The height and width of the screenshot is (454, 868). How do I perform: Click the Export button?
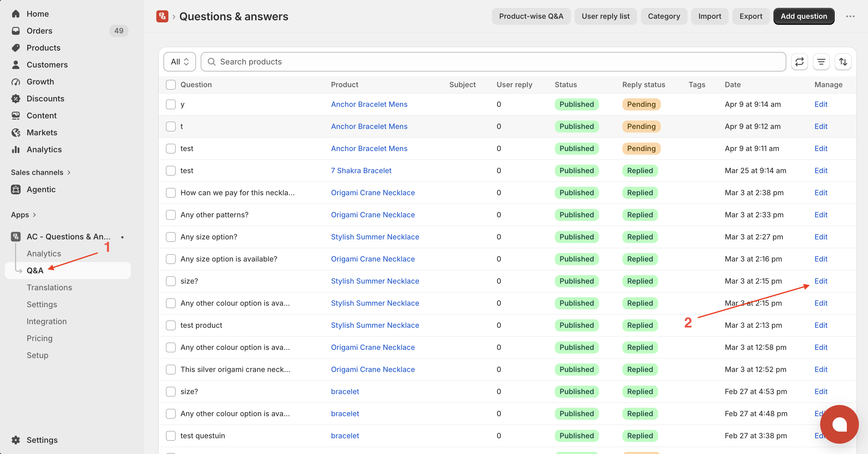coord(751,16)
